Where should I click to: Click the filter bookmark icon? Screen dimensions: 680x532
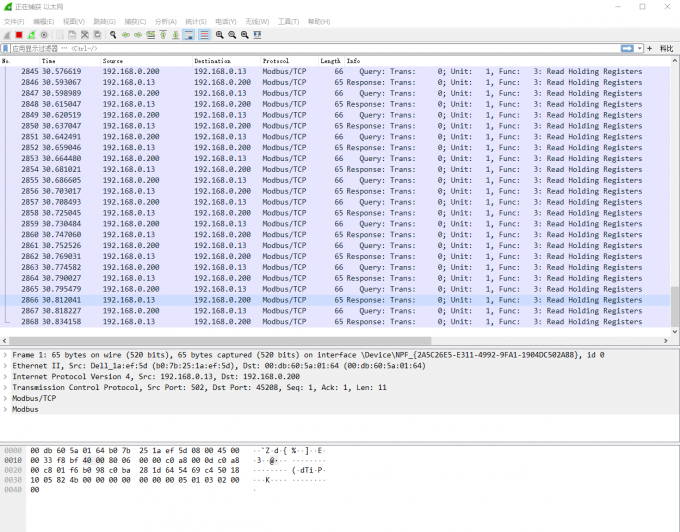[6, 49]
